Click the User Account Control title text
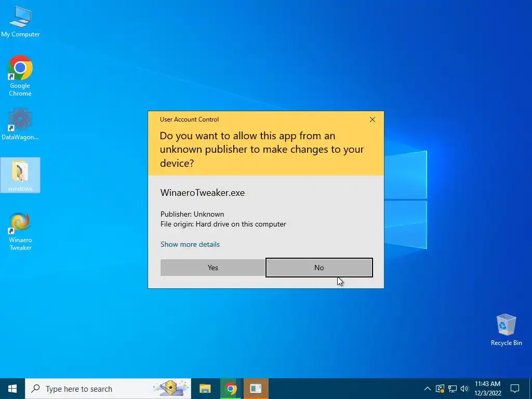Screen dimensions: 532x399 pos(189,119)
